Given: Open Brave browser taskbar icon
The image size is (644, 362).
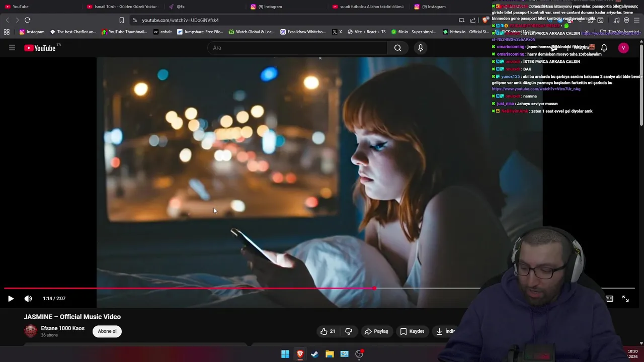Looking at the screenshot, I should click(x=300, y=354).
